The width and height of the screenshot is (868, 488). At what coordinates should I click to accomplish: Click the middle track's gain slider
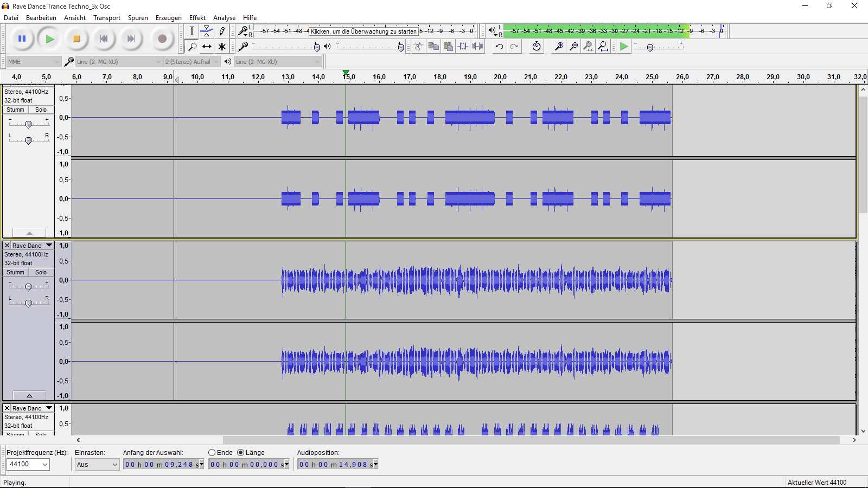tap(28, 287)
